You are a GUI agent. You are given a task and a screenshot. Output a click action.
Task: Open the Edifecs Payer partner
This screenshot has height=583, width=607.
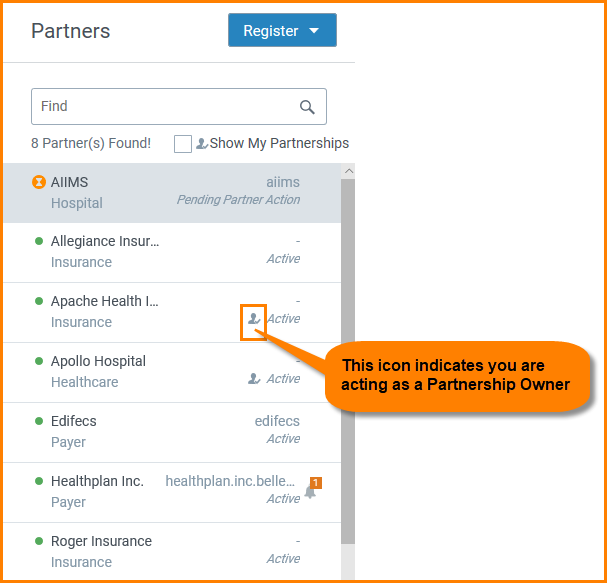click(150, 432)
